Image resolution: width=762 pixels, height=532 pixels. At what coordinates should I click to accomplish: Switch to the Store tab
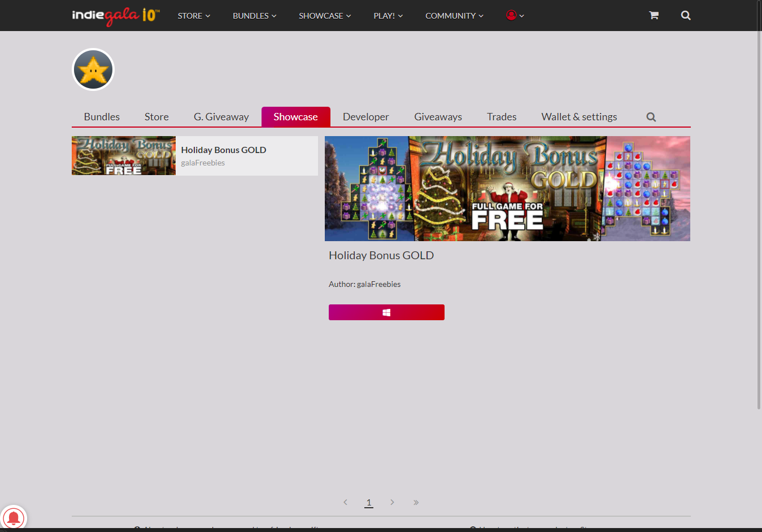(156, 117)
